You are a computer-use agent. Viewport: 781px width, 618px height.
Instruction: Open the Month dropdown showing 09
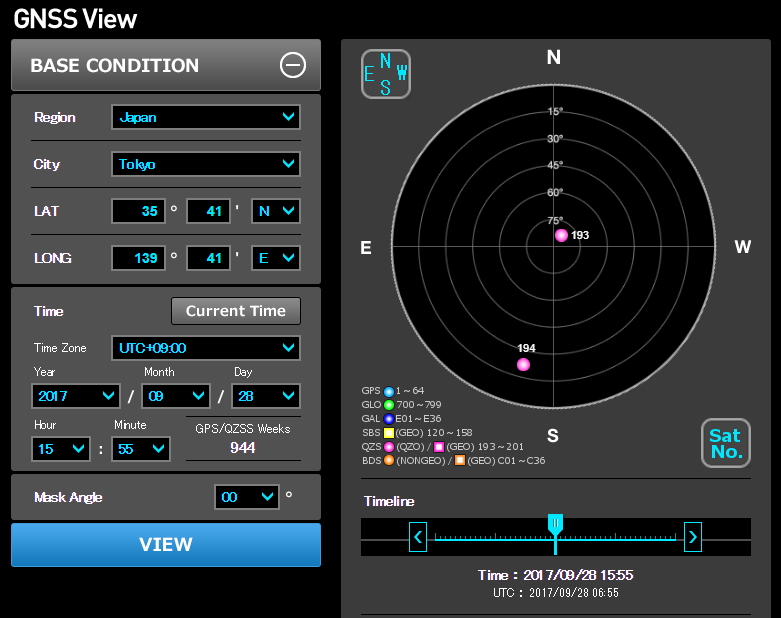[176, 396]
